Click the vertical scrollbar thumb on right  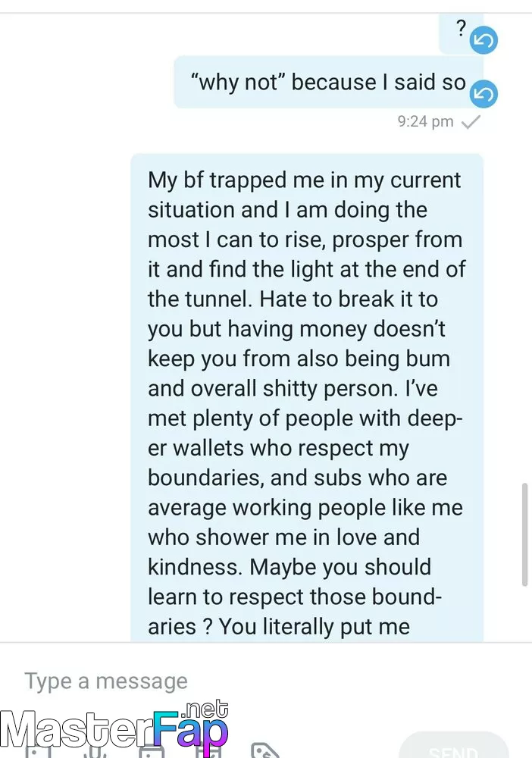tap(524, 534)
